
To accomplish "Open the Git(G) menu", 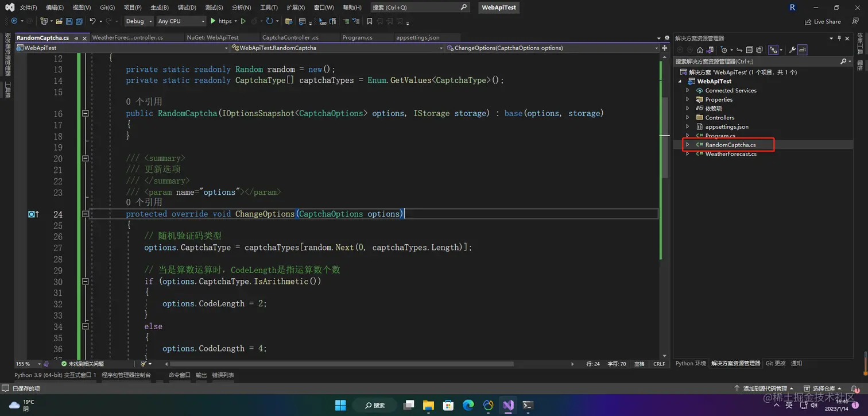I will 107,7.
